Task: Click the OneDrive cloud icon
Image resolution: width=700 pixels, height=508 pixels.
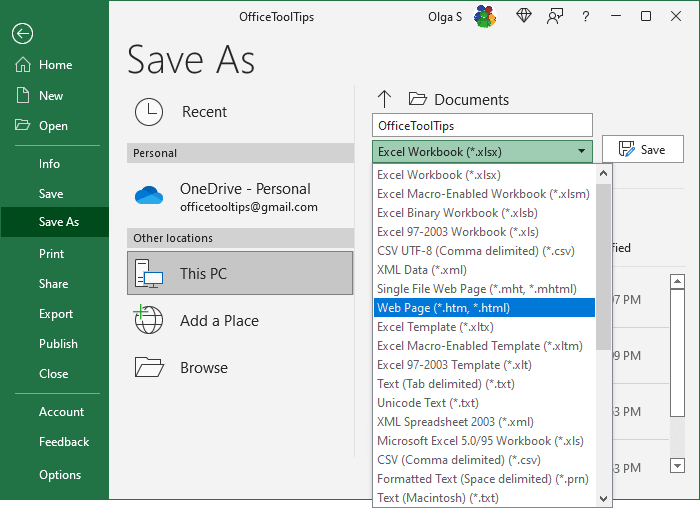Action: point(149,196)
